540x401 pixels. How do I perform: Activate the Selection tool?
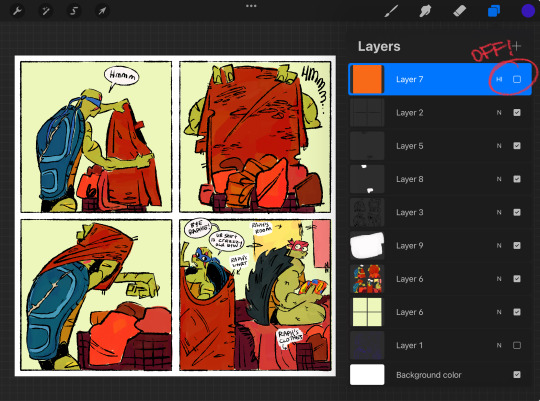74,11
